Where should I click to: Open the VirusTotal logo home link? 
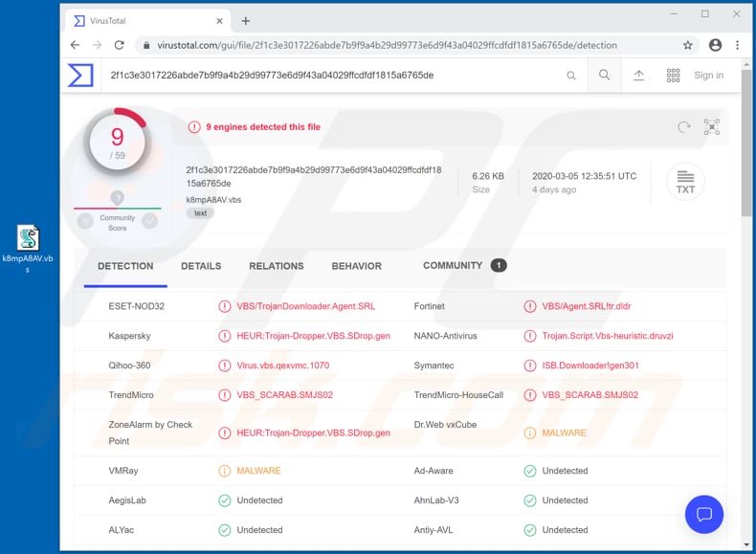pos(80,76)
